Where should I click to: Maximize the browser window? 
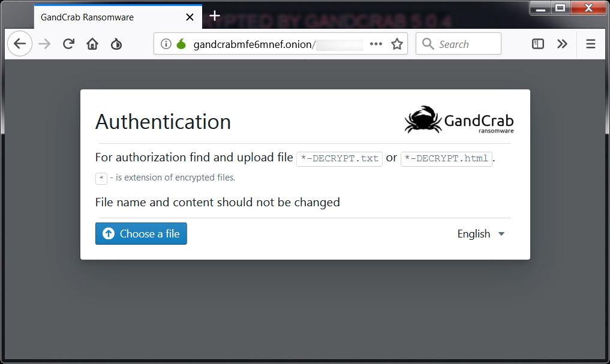(560, 8)
